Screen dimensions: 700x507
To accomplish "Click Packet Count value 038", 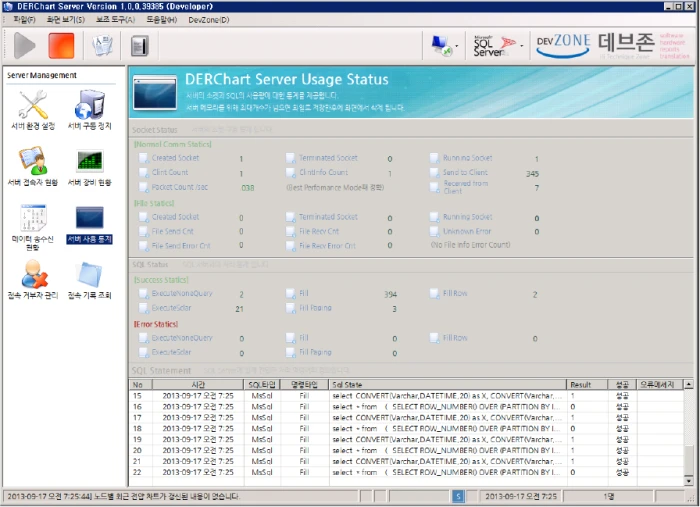I will [247, 188].
